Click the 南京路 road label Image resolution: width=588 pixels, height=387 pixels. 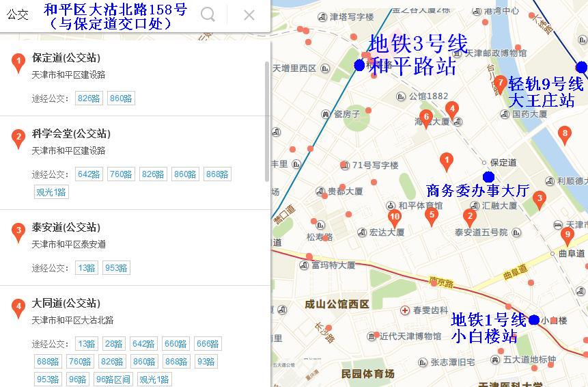(441, 282)
